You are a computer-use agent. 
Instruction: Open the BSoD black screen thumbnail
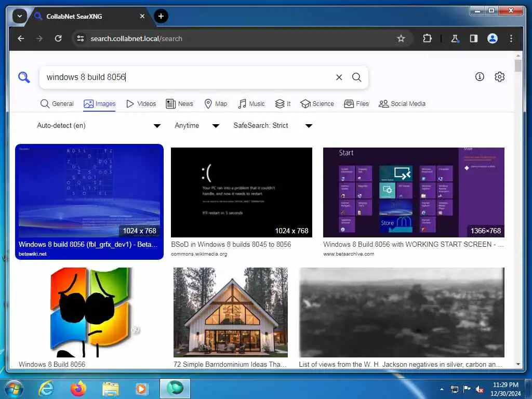241,192
